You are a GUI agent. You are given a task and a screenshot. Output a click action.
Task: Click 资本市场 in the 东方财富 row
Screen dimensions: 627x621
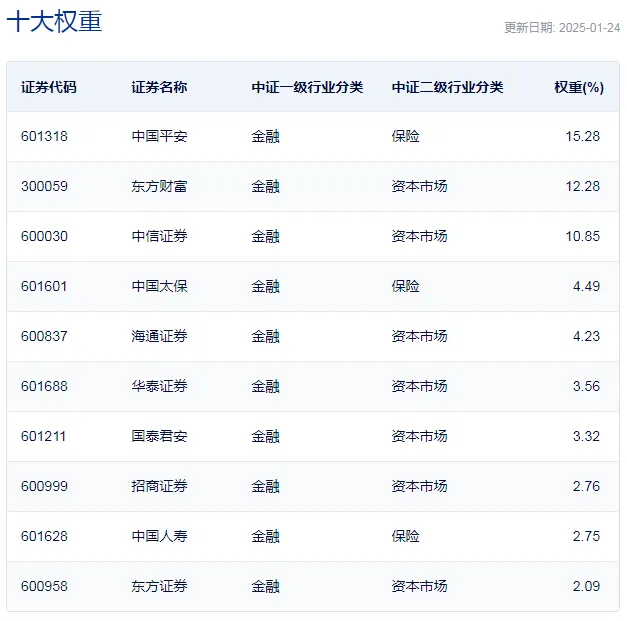pyautogui.click(x=419, y=186)
